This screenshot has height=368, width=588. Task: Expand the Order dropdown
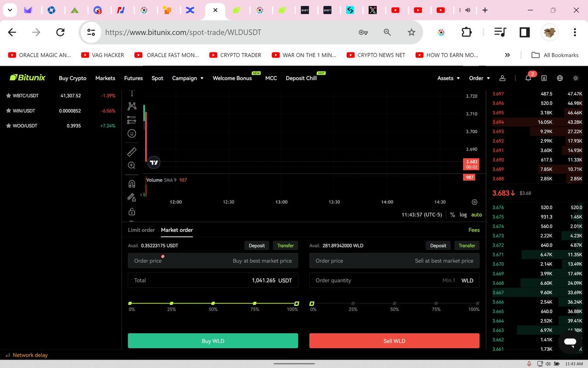479,78
